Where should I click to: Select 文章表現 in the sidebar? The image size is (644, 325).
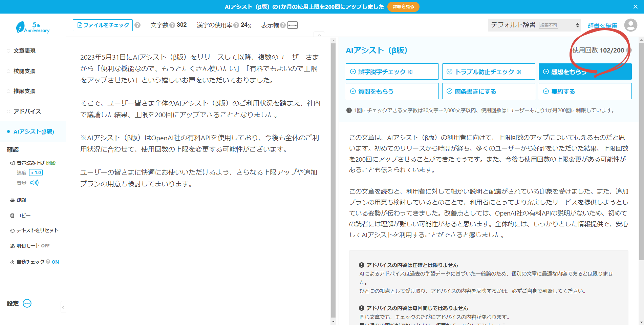click(x=24, y=51)
